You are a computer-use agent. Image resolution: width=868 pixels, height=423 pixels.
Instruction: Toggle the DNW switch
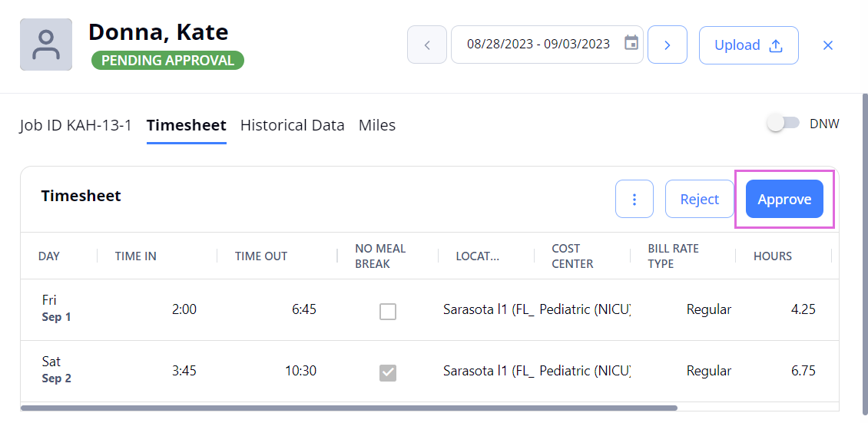pos(784,124)
